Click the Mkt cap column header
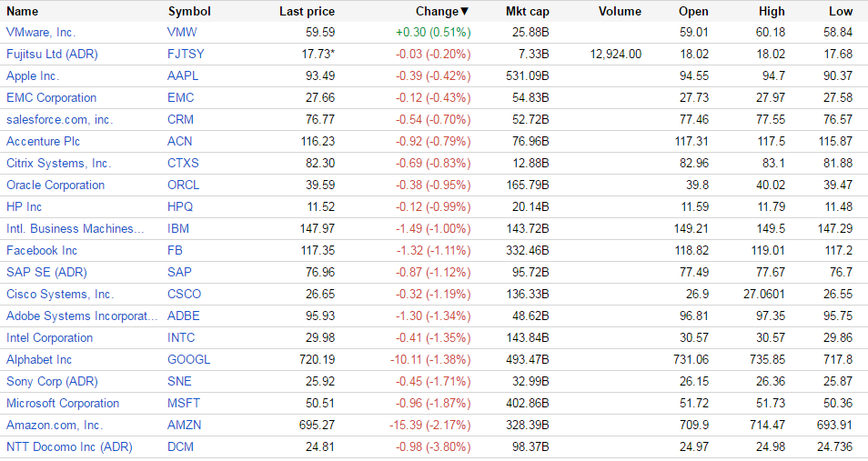The width and height of the screenshot is (868, 461). 527,12
